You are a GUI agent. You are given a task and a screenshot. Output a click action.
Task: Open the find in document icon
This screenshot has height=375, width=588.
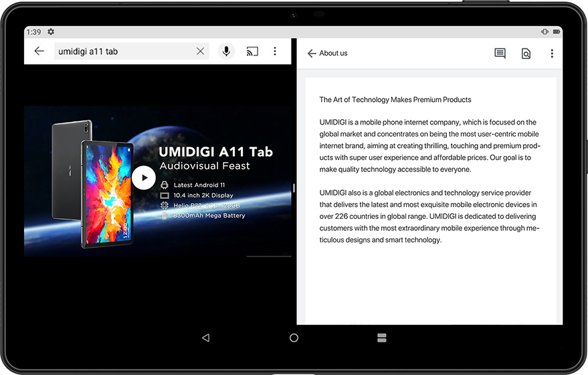point(526,54)
